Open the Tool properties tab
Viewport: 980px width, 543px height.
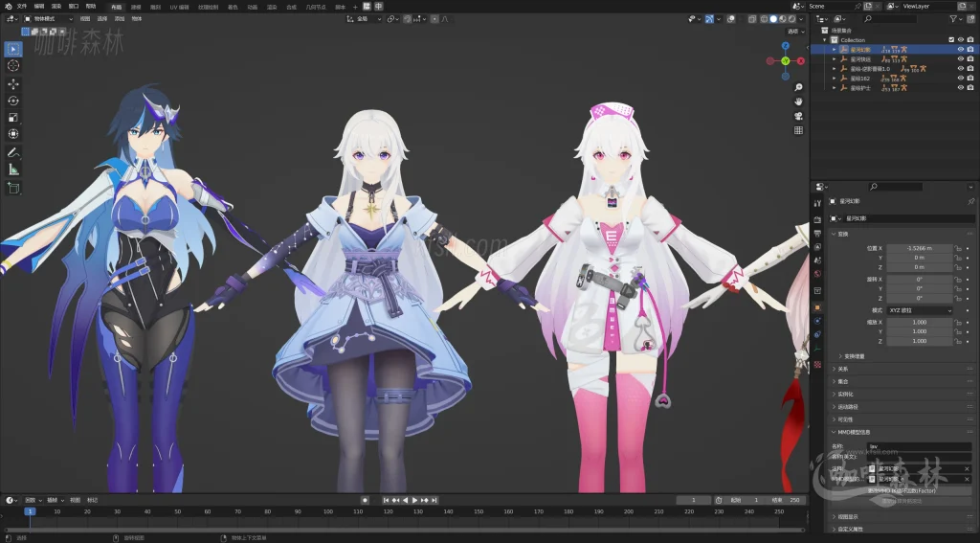click(x=817, y=203)
